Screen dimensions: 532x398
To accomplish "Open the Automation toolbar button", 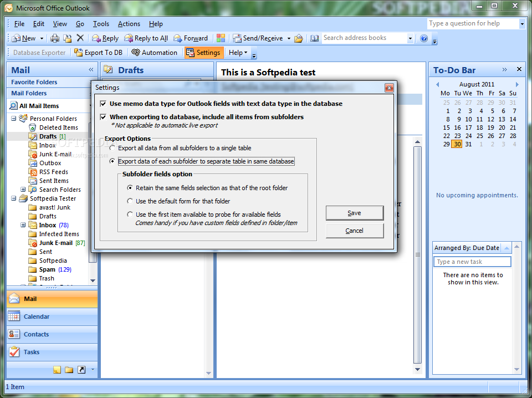I will point(155,53).
